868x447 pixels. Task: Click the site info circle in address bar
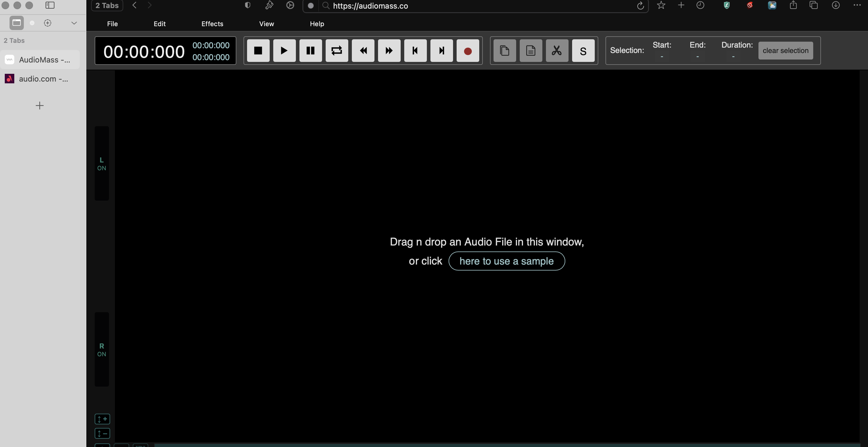pyautogui.click(x=311, y=6)
